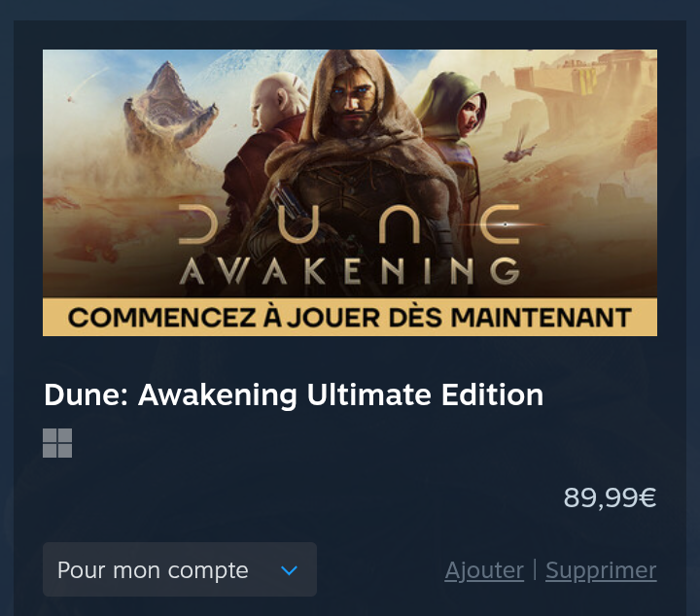Click the separator between Ajouter and Supprimer
The width and height of the screenshot is (700, 616).
coord(535,570)
